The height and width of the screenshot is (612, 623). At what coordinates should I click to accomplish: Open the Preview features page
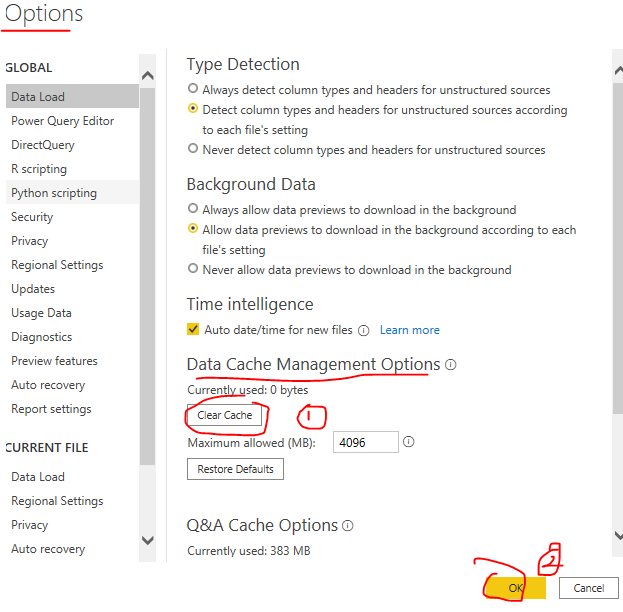click(72, 360)
